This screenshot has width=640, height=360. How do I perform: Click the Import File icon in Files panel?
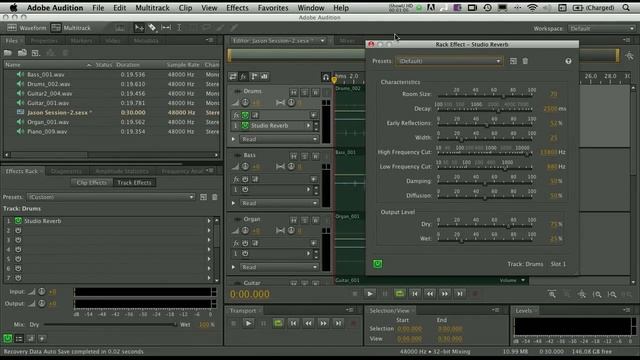[22, 53]
